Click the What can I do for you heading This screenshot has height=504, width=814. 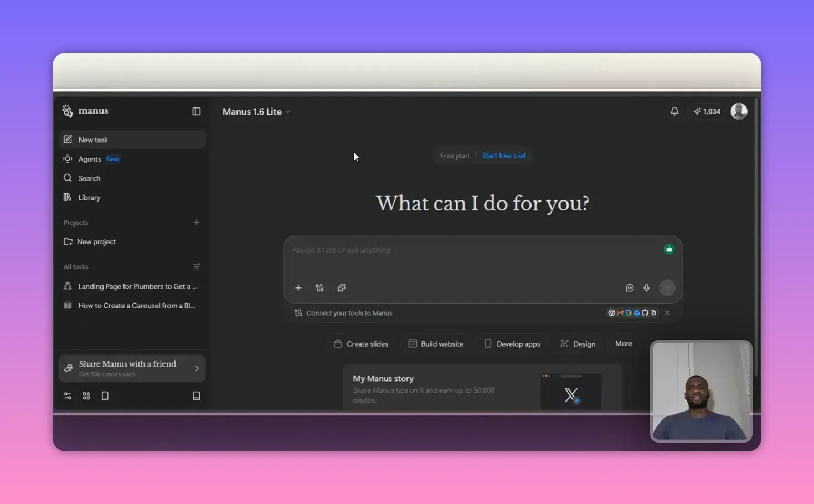482,203
